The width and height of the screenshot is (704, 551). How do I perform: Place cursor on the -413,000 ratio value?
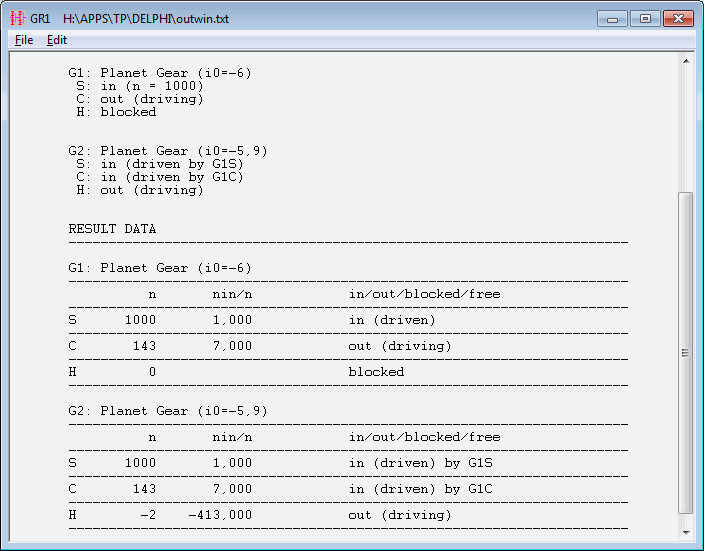(x=220, y=515)
